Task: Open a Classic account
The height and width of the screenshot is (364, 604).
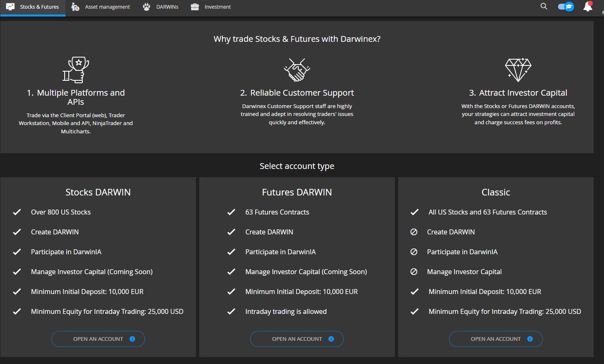Action: pos(495,339)
